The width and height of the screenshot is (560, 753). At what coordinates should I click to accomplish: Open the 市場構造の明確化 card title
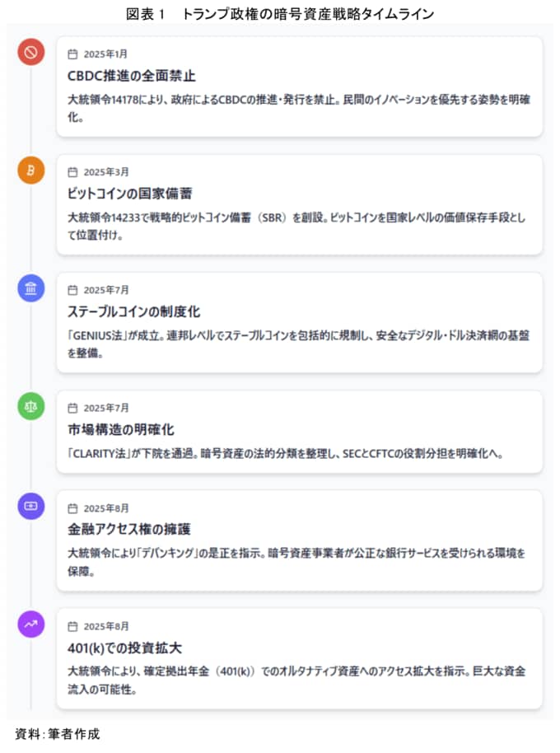pyautogui.click(x=121, y=430)
